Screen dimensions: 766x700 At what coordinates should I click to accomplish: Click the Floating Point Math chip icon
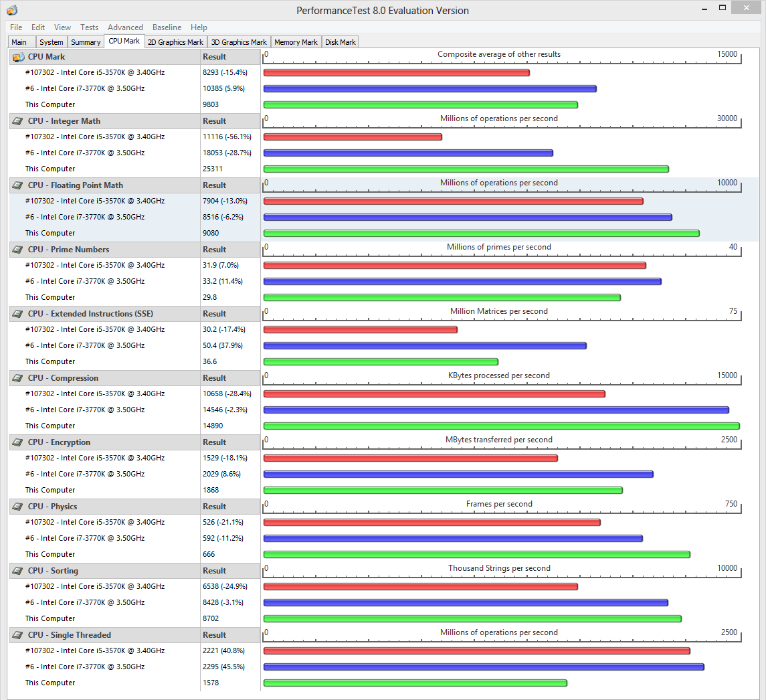pyautogui.click(x=17, y=185)
